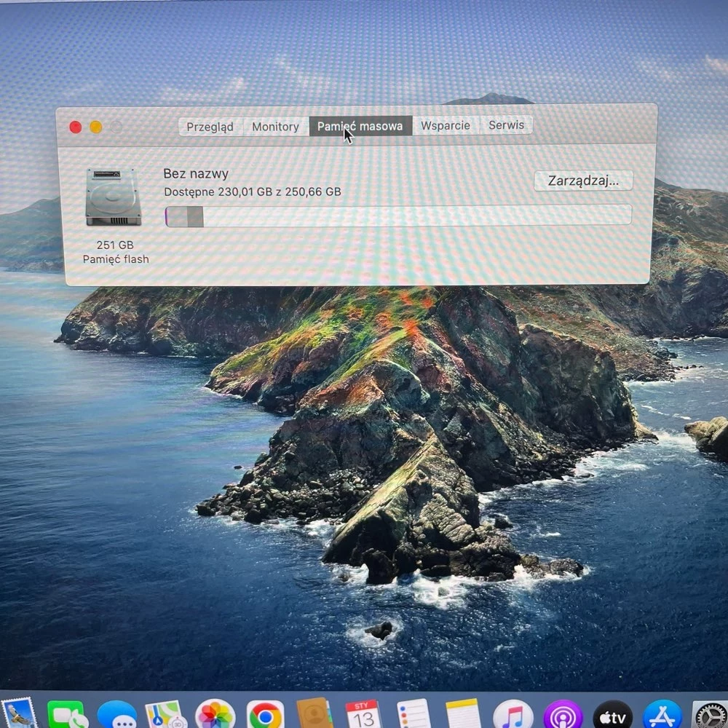Click the flash storage drive icon
The width and height of the screenshot is (728, 728).
pos(114,198)
